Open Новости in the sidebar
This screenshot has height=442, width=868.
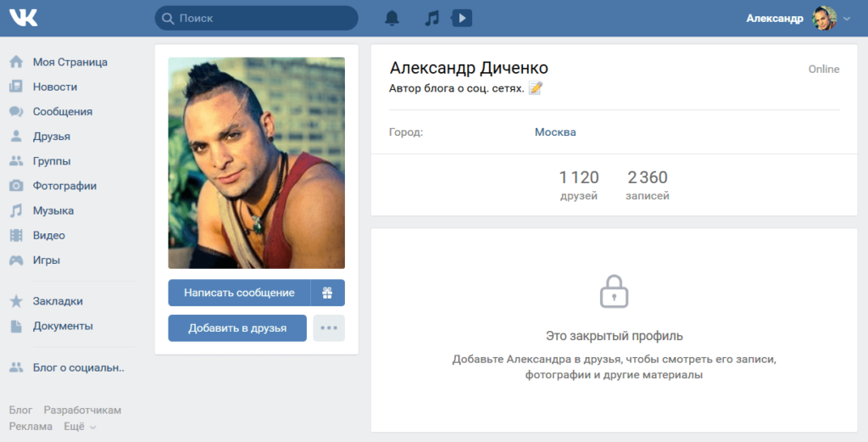point(55,87)
